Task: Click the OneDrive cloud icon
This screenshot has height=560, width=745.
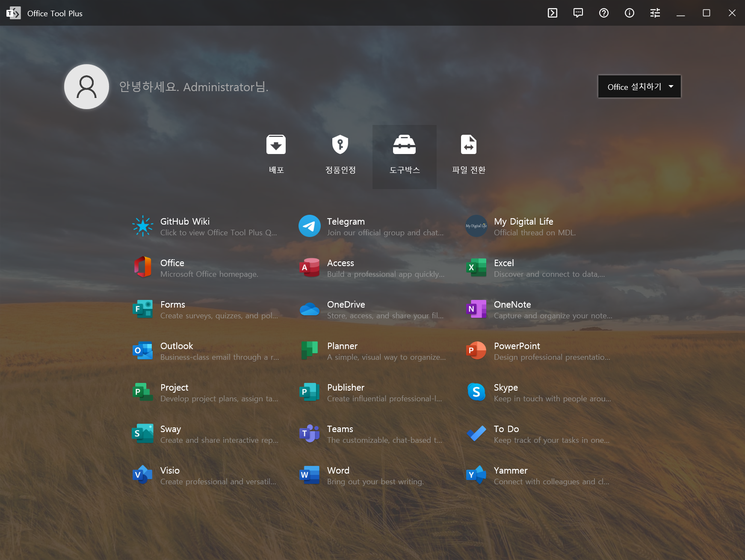Action: pos(310,309)
